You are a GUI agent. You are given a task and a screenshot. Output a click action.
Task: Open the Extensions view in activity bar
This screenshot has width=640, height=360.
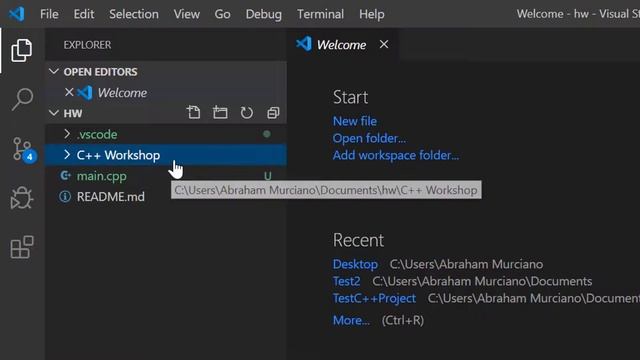22,247
